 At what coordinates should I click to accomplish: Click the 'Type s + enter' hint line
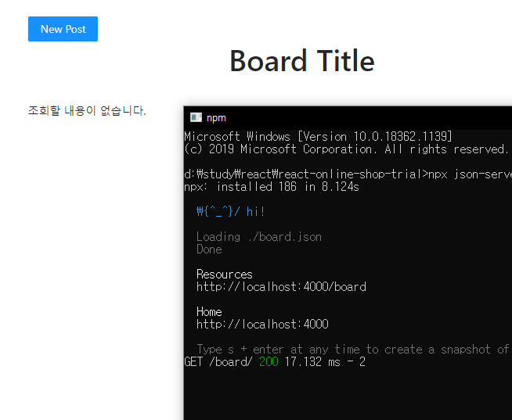(x=354, y=350)
